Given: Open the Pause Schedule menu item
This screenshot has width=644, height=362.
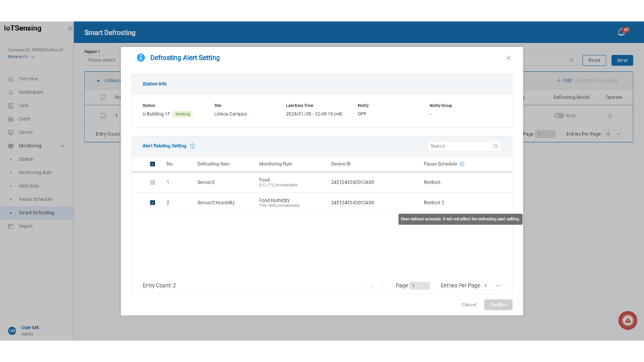Looking at the screenshot, I should [35, 199].
